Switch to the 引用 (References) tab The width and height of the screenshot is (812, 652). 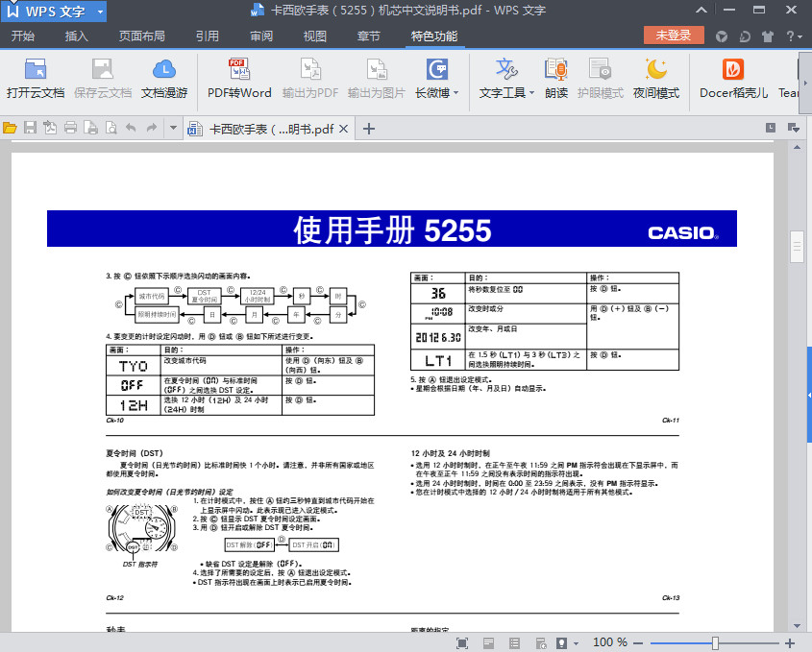pos(208,36)
